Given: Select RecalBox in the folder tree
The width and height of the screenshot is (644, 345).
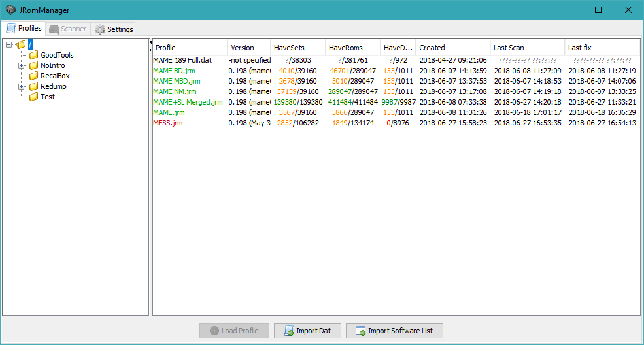Looking at the screenshot, I should (55, 76).
